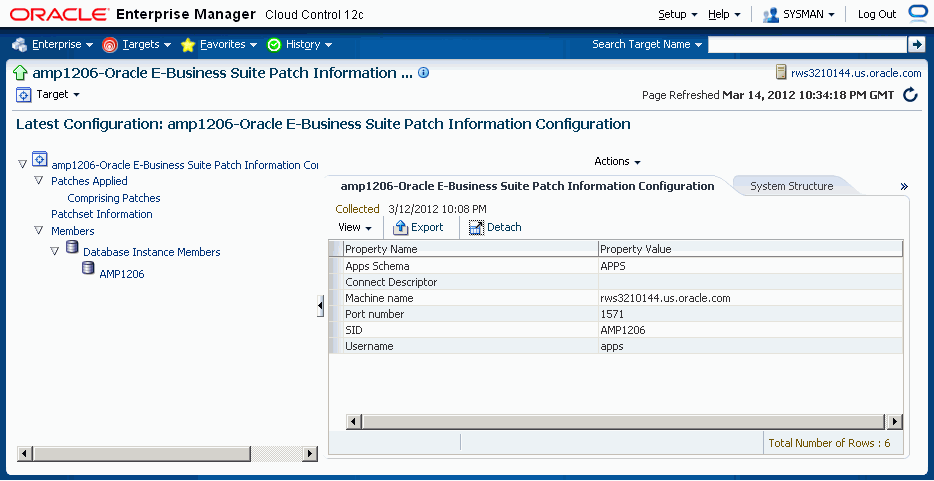The height and width of the screenshot is (481, 934).
Task: Select the Apps Schema row
Action: [616, 266]
